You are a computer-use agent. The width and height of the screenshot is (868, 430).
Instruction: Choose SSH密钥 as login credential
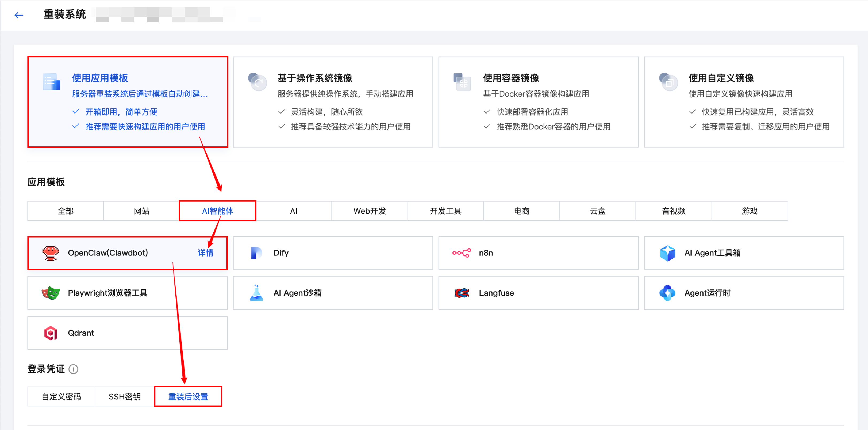(124, 396)
